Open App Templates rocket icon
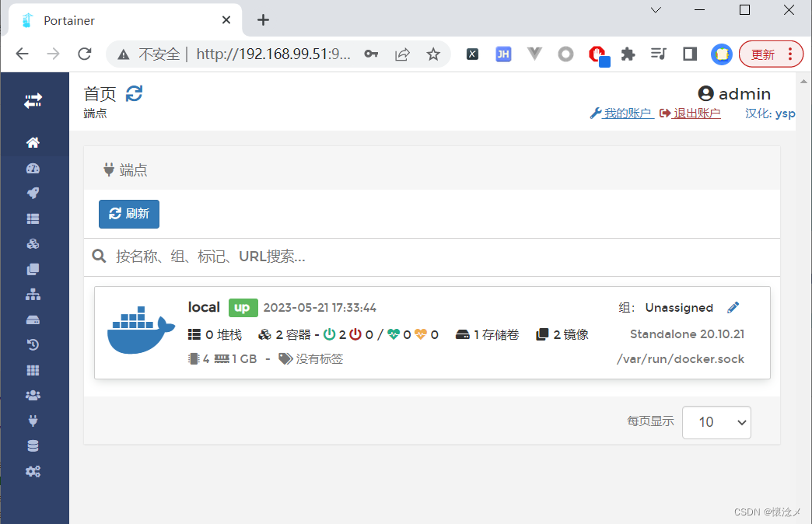Screen dimensions: 812x524 [x=33, y=194]
